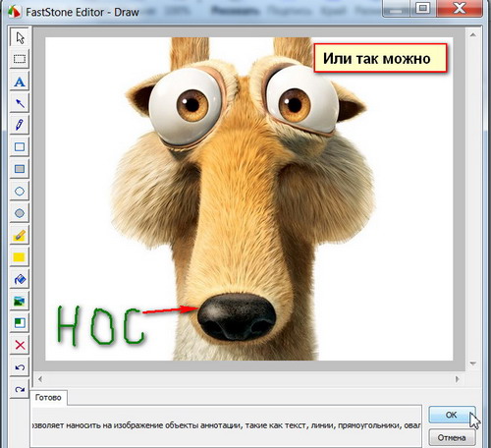Pick the paint bucket fill tool
Image resolution: width=491 pixels, height=448 pixels.
20,279
